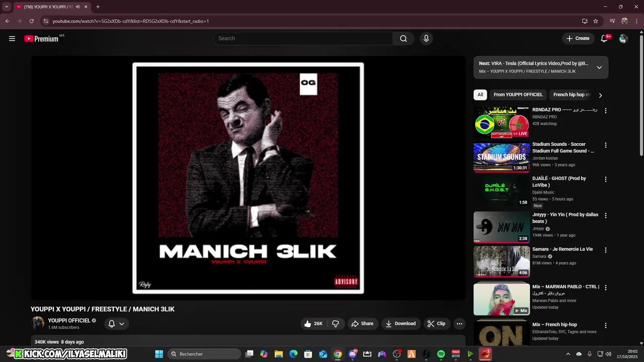Start voice search with microphone icon
The height and width of the screenshot is (362, 644).
click(x=426, y=39)
